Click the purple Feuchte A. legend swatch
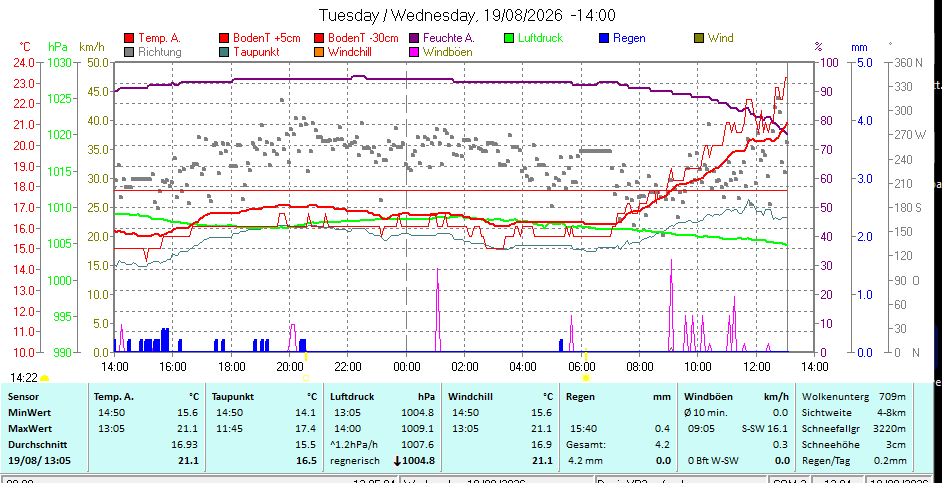 click(x=413, y=38)
